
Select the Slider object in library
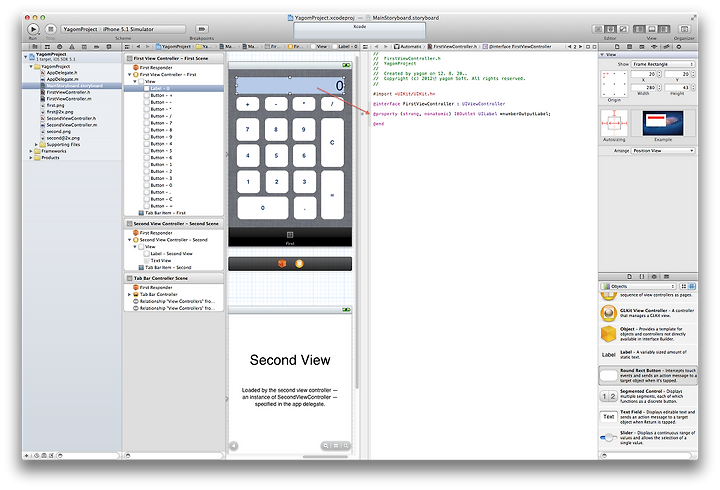click(648, 438)
